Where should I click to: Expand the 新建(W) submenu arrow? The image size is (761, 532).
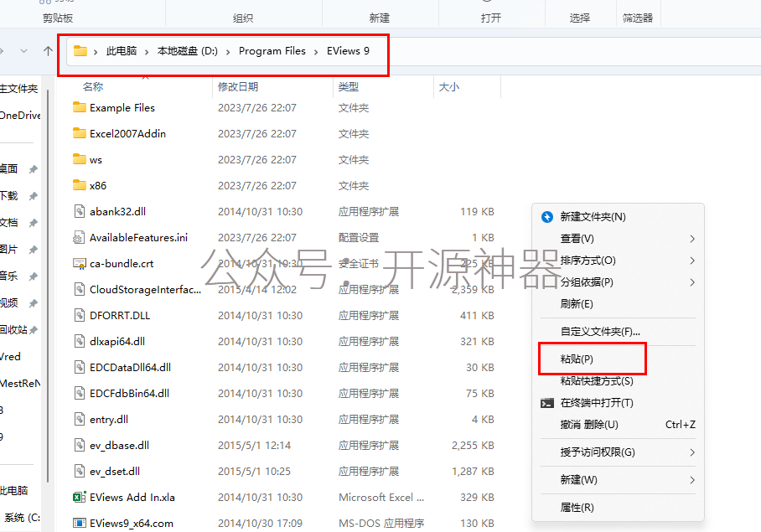tap(692, 480)
